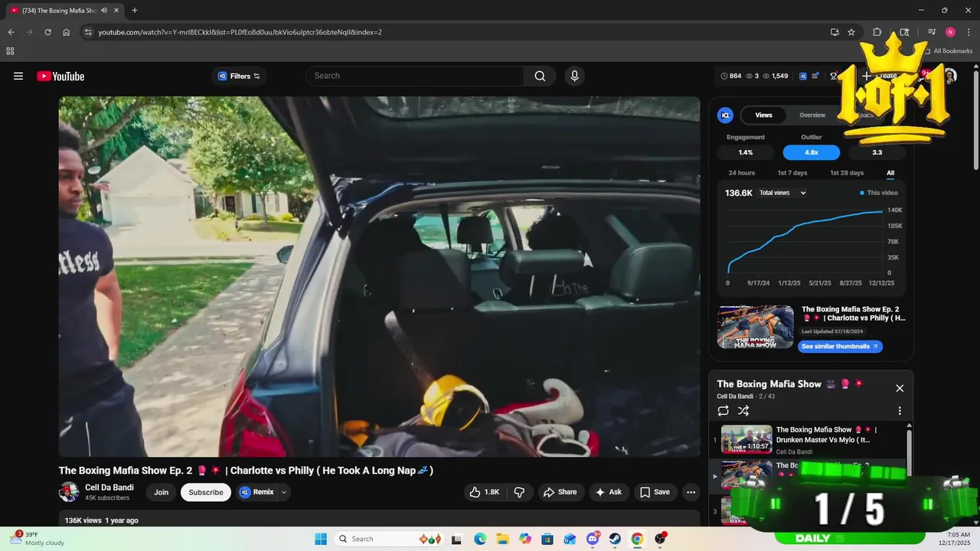Open Steam from taskbar
This screenshot has height=551, width=980.
615,539
